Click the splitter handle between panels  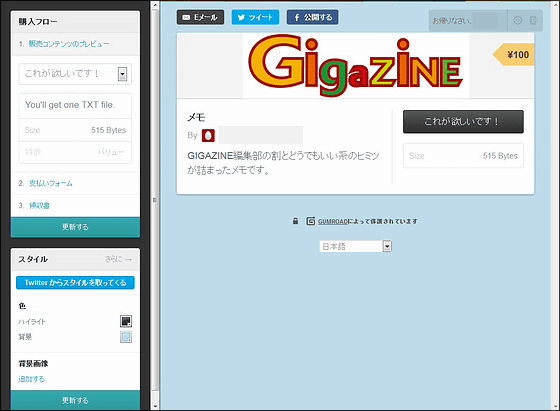point(155,200)
